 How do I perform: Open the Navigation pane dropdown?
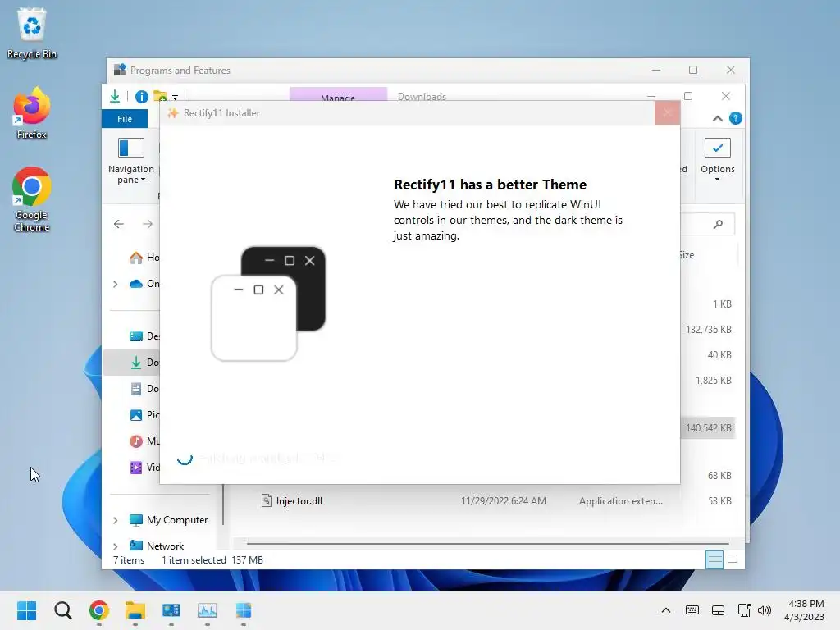click(x=131, y=162)
